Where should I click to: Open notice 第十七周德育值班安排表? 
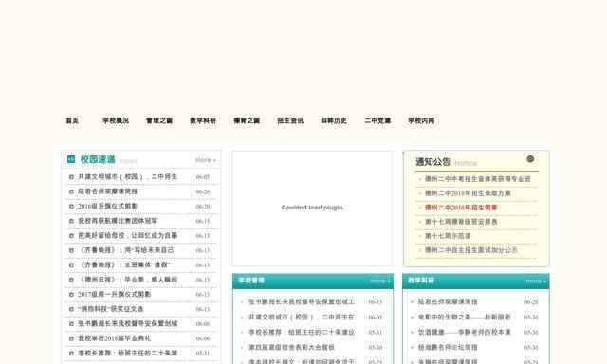point(461,222)
